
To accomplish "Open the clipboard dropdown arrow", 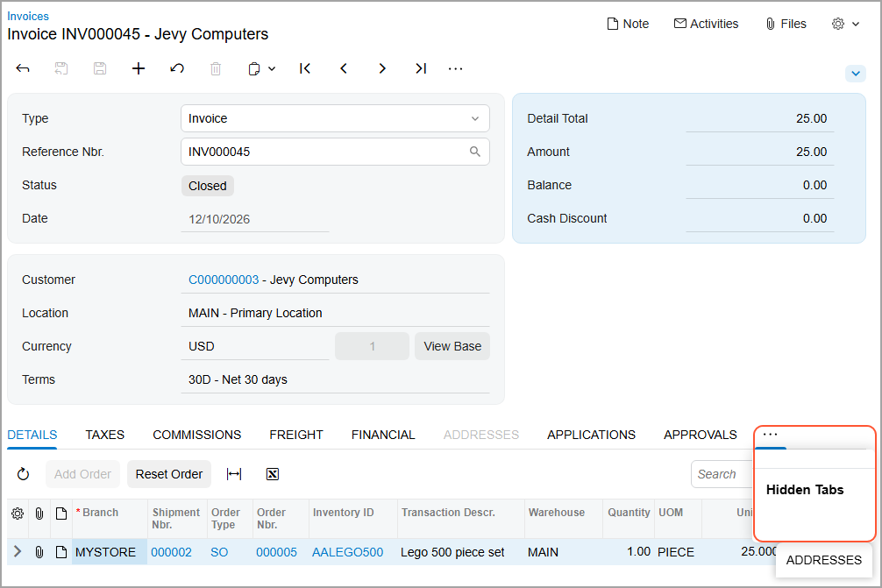I will [x=272, y=68].
